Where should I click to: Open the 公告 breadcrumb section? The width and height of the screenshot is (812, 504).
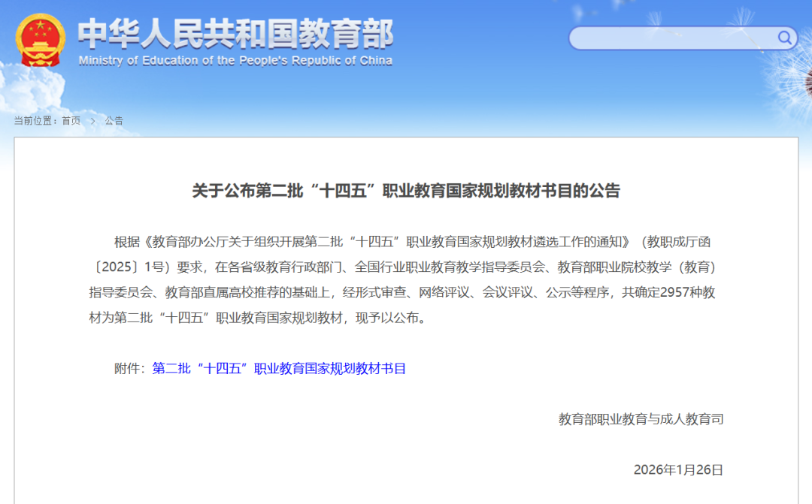[x=114, y=121]
